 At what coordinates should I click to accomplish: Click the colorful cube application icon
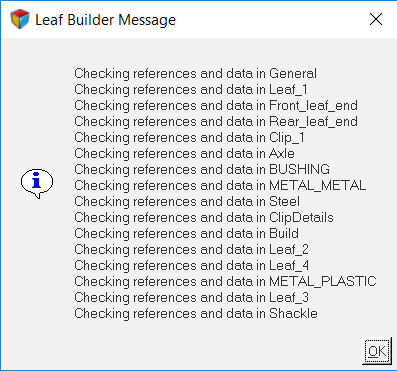[20, 19]
